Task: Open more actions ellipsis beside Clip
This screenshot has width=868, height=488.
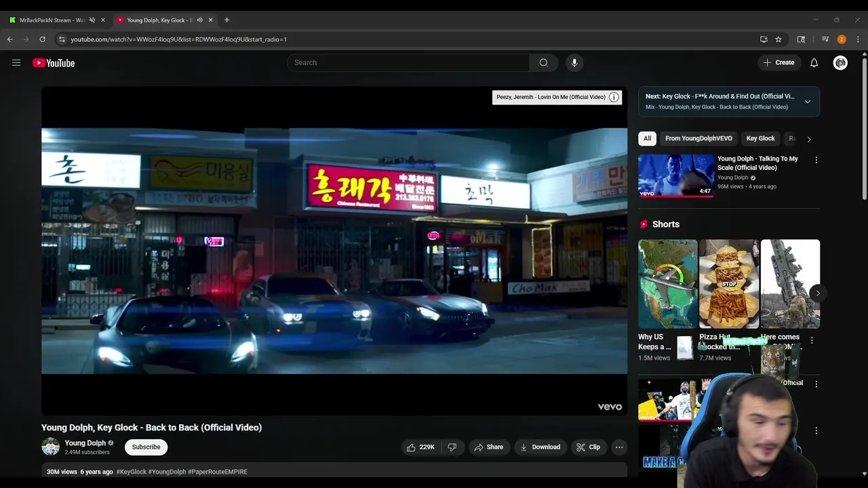Action: (619, 447)
